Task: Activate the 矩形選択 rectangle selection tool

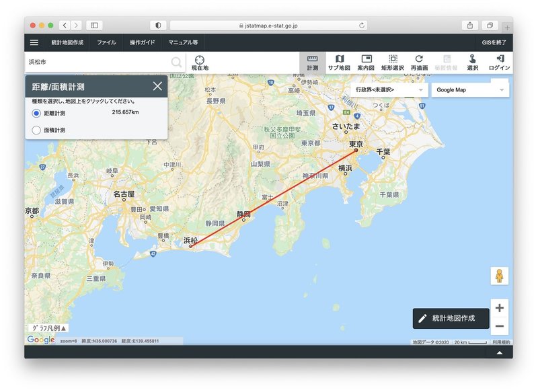Action: click(x=393, y=63)
